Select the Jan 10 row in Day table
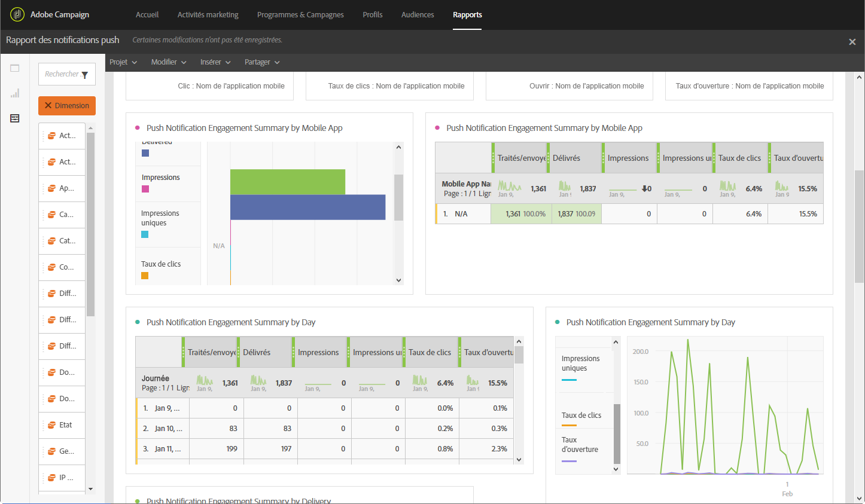Image resolution: width=865 pixels, height=504 pixels. [x=325, y=429]
